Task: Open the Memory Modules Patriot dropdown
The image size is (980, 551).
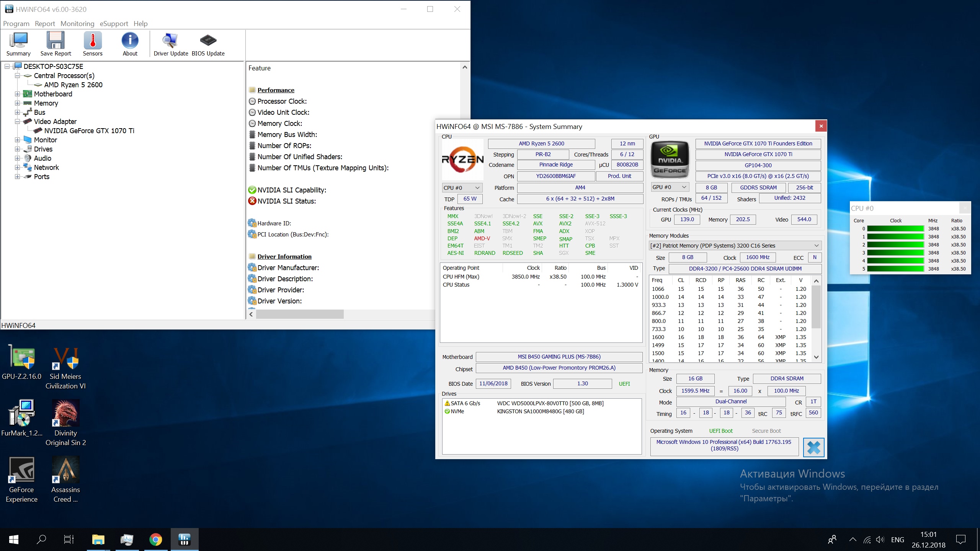Action: click(x=735, y=246)
